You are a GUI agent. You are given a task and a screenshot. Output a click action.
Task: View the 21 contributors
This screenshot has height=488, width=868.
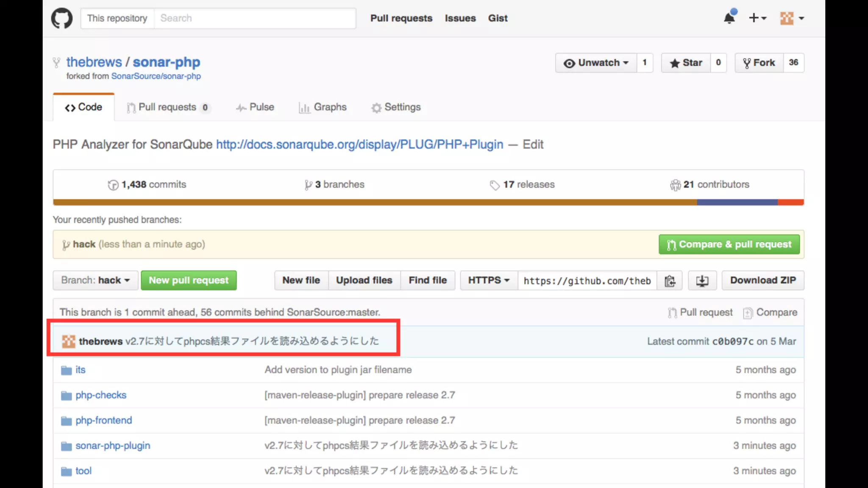[x=710, y=185]
